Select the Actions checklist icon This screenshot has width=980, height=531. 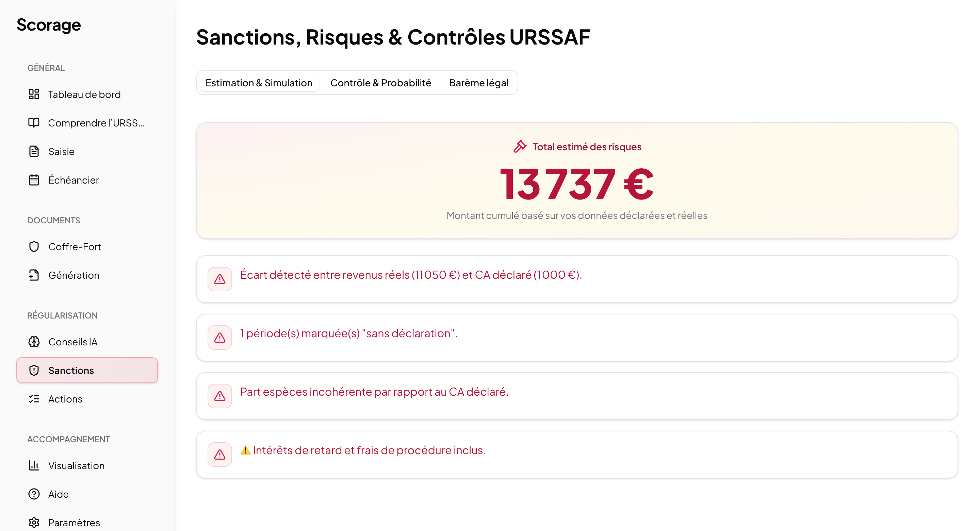click(x=34, y=399)
